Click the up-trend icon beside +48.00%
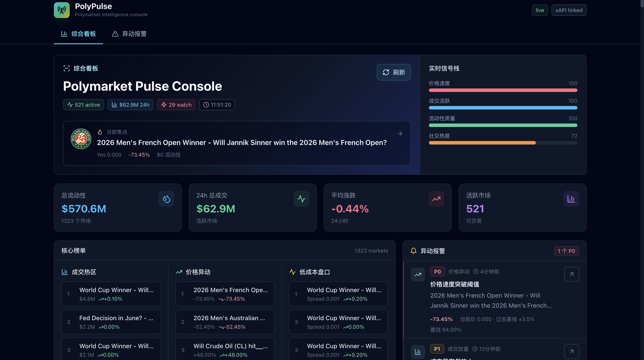Viewport: 644px width, 360px height. pos(222,355)
